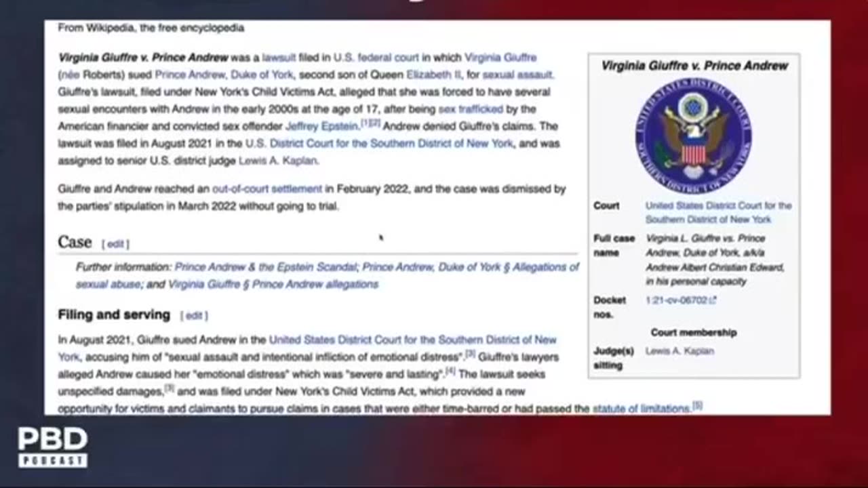The height and width of the screenshot is (488, 868).
Task: Open footnote [3] after 'emotional distress'
Action: tap(470, 354)
